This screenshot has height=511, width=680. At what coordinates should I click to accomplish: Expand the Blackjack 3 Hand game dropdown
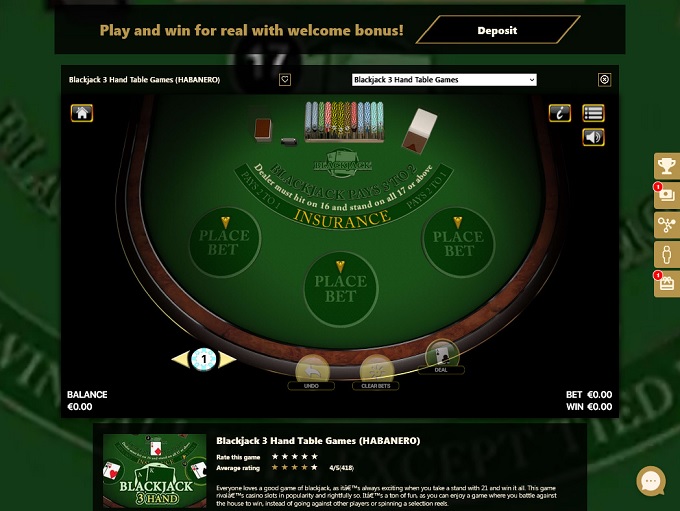point(444,79)
